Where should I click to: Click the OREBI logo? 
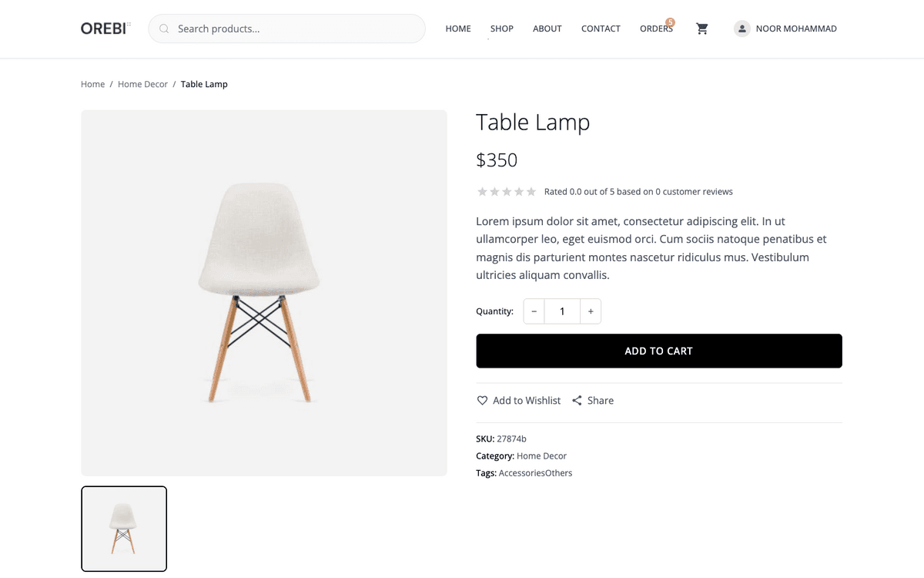[105, 29]
